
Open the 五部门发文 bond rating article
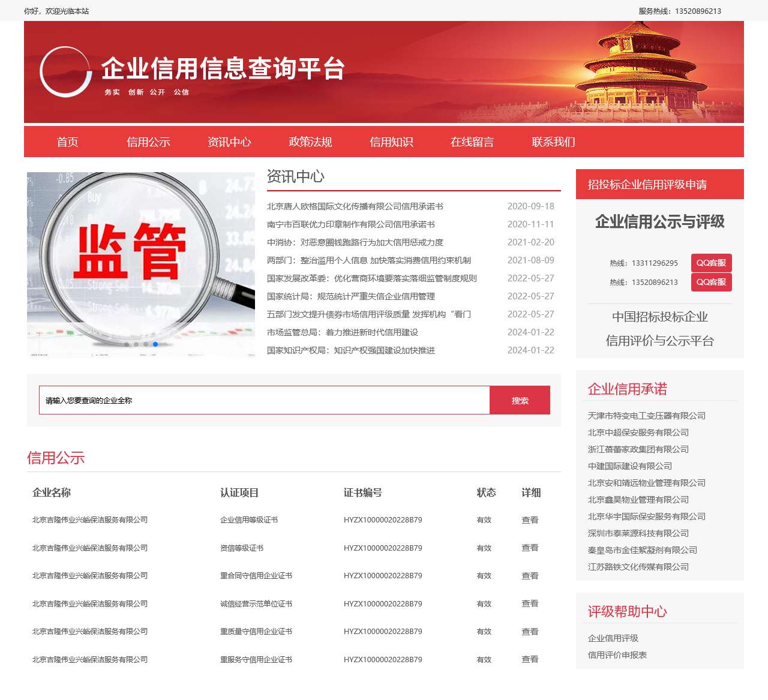click(x=369, y=314)
